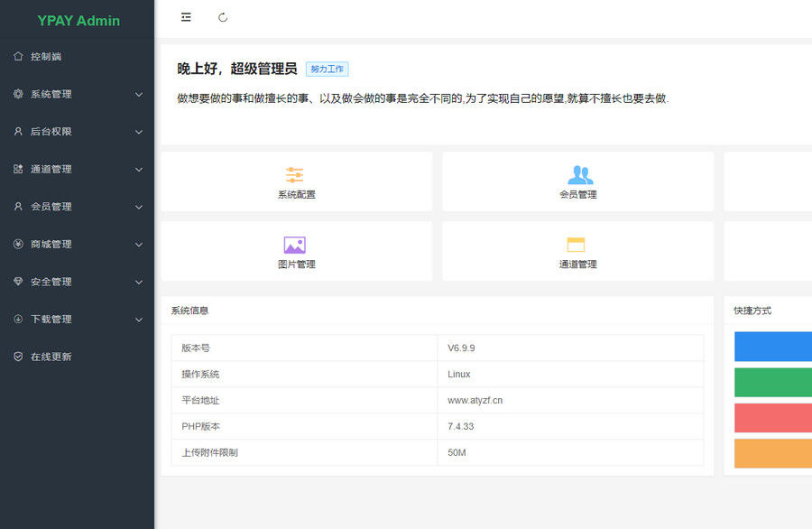Viewport: 812px width, 529px height.
Task: Select 会员管理 from the sidebar menu
Action: pos(77,206)
